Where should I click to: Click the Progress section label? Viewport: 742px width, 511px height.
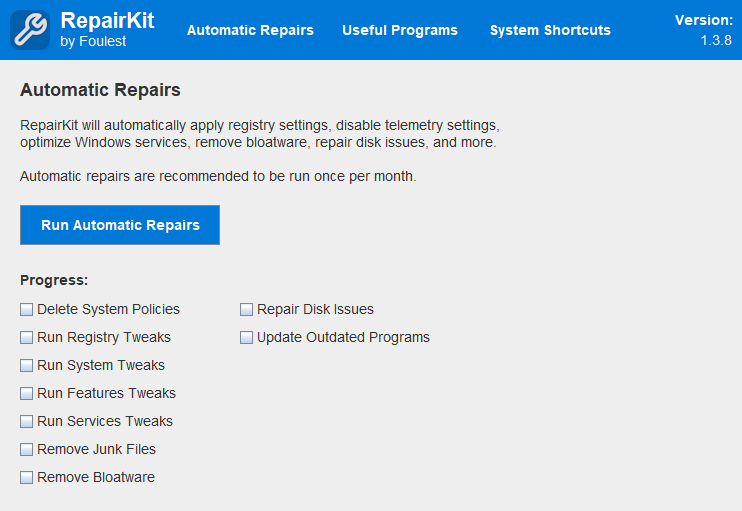[54, 280]
